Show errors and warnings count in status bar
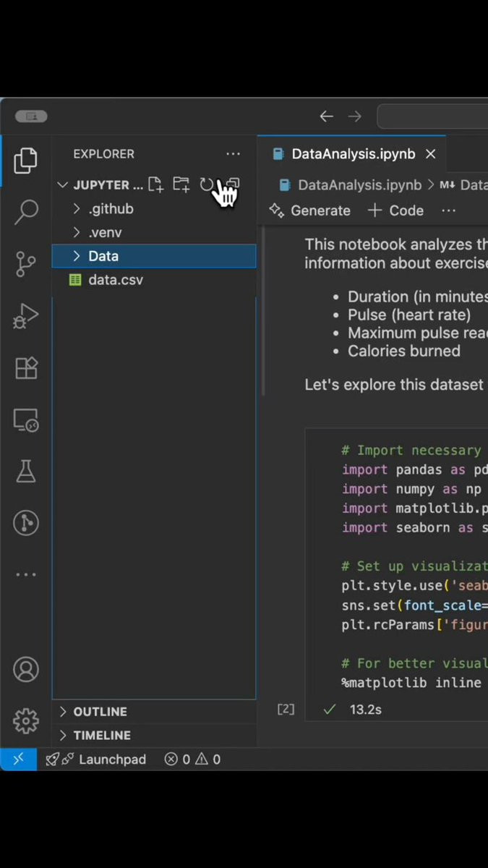The width and height of the screenshot is (488, 868). click(192, 759)
